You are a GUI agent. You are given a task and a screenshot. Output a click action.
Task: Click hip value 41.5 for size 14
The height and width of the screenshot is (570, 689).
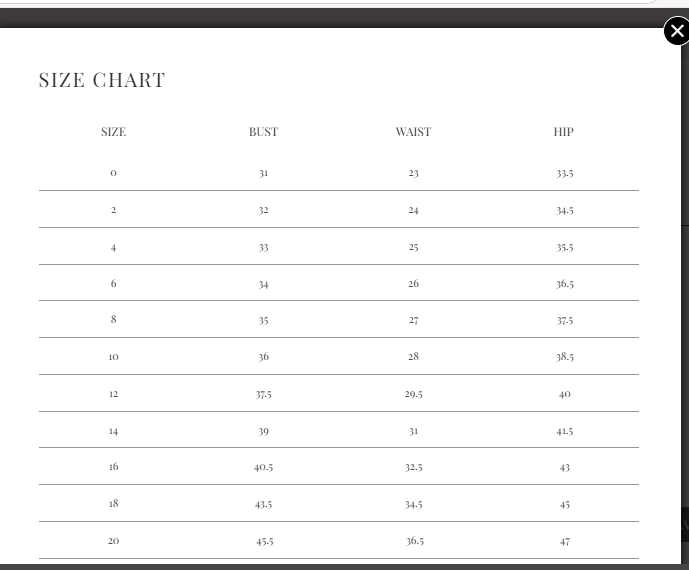click(565, 431)
